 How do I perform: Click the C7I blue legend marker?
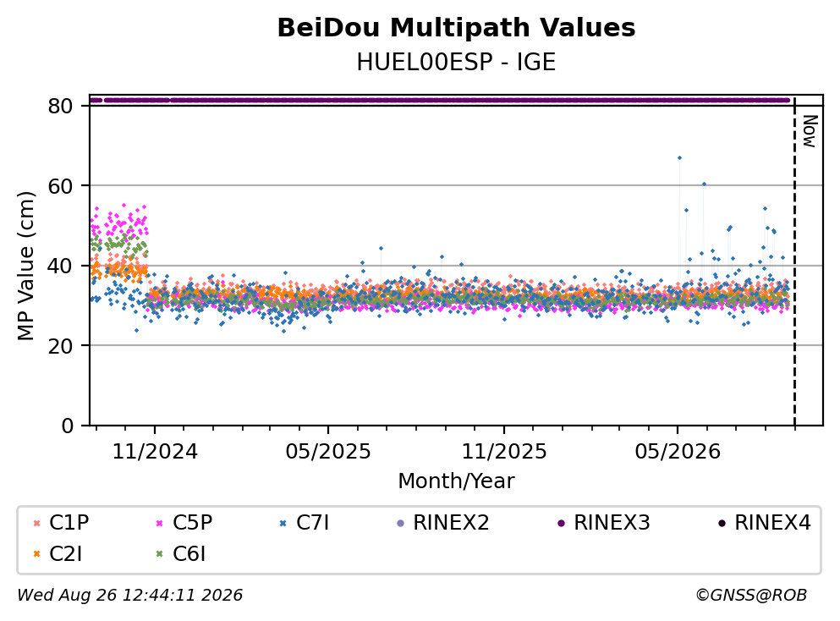tap(283, 523)
